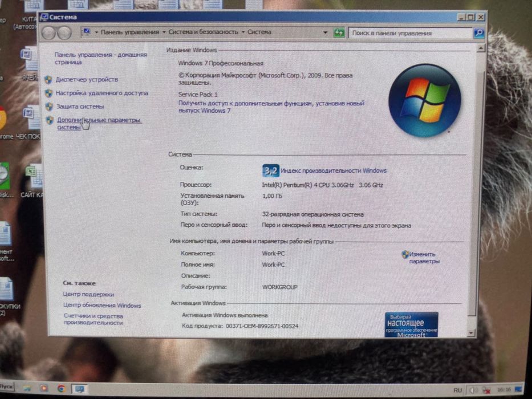Open Диспетчер устройств
The height and width of the screenshot is (399, 532).
click(x=87, y=79)
